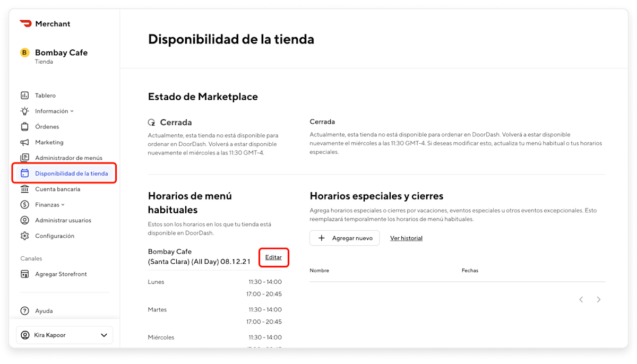Image resolution: width=637 pixels, height=364 pixels.
Task: Click the yellow Bombay Cafe store badge
Action: 24,53
